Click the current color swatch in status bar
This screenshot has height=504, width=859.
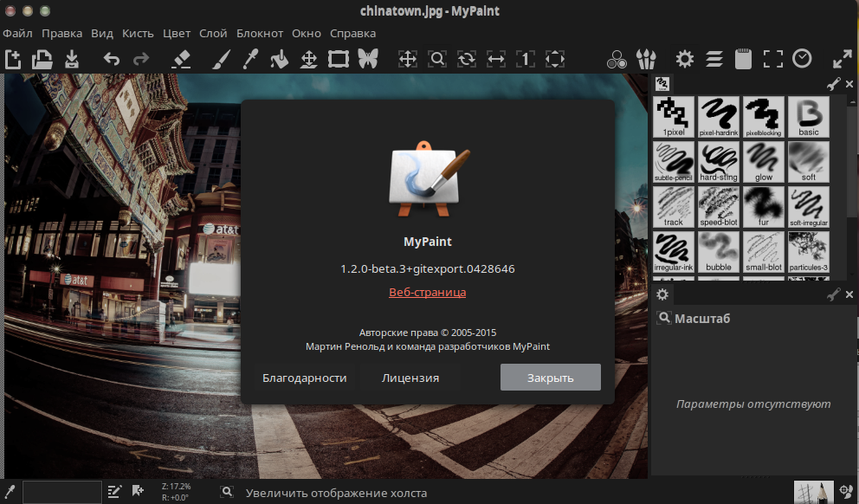[61, 492]
